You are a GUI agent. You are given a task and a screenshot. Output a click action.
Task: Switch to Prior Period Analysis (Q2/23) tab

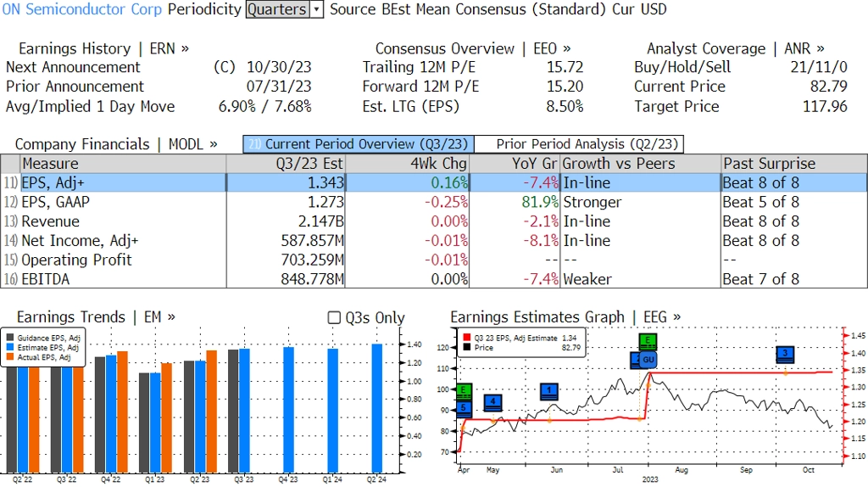click(x=580, y=144)
